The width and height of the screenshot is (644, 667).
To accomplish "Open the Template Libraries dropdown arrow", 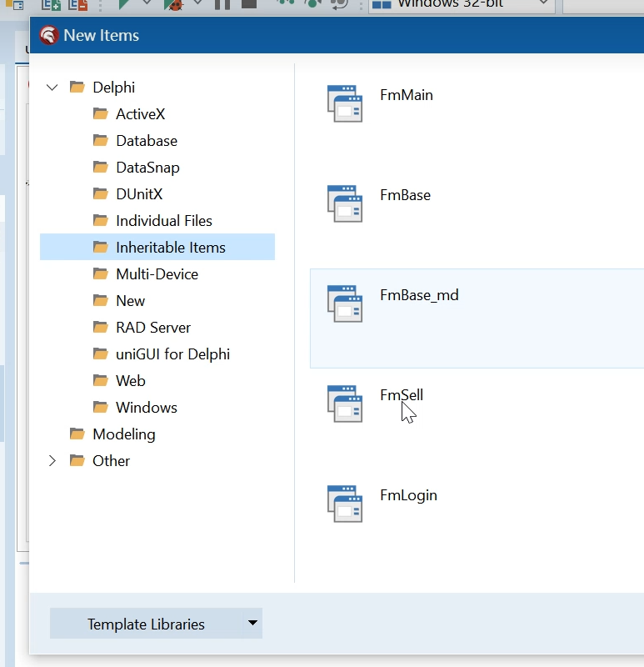I will click(x=252, y=623).
